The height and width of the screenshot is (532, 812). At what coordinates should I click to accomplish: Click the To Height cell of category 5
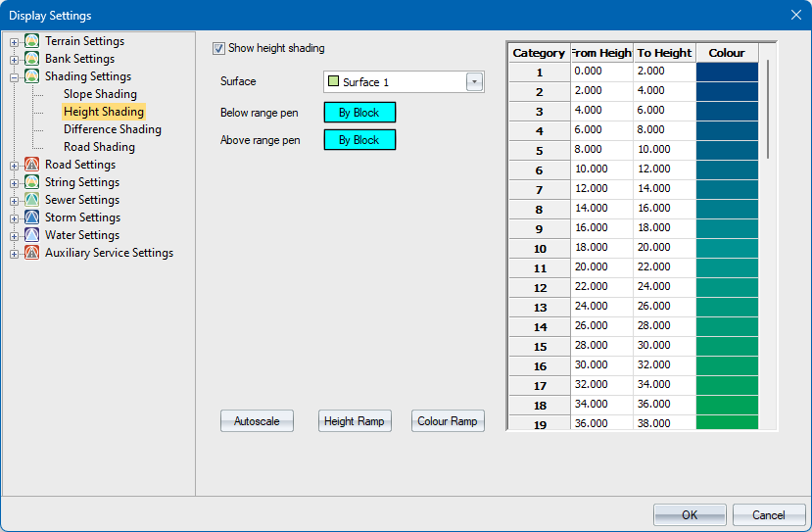point(664,150)
